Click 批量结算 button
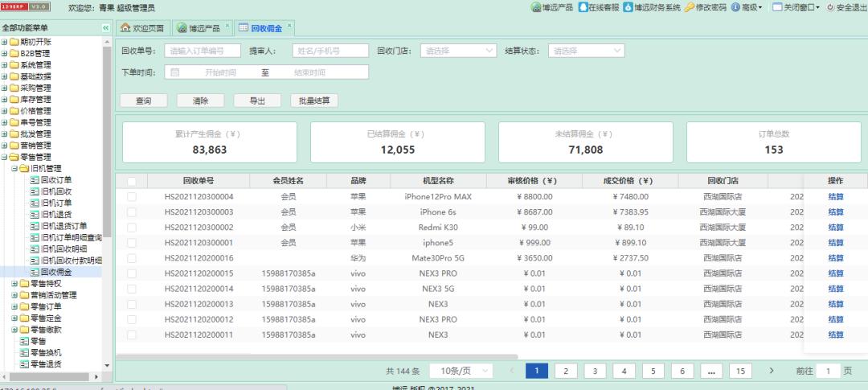Screen dimensions: 868x390 click(x=314, y=101)
